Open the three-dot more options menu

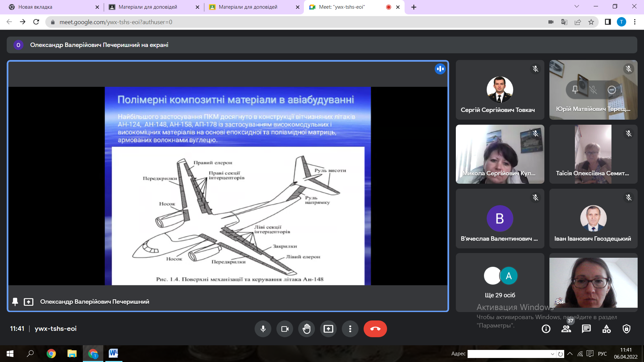coord(350,329)
